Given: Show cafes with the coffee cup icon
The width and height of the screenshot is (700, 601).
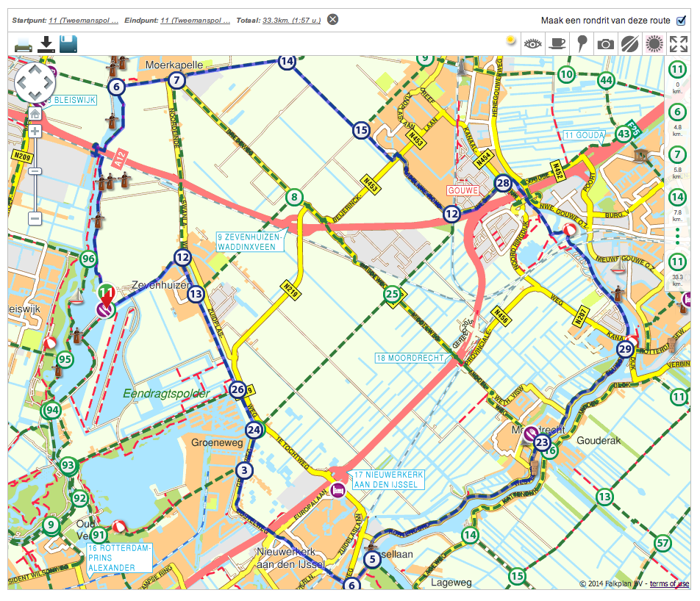Looking at the screenshot, I should 558,43.
